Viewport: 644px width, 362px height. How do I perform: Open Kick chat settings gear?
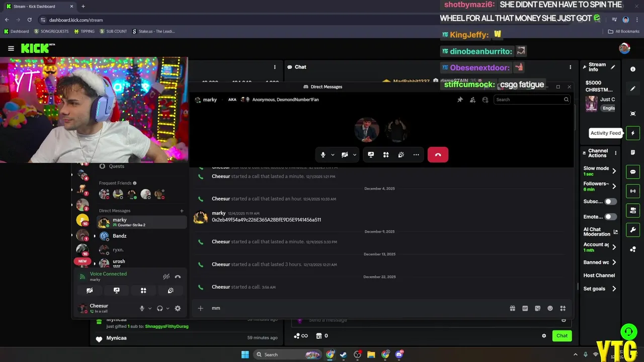pyautogui.click(x=544, y=336)
